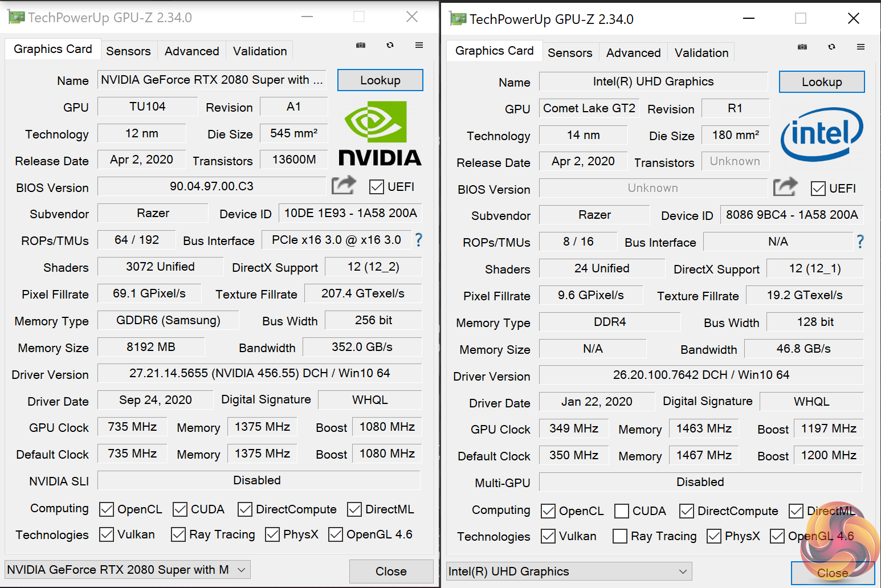Click the NVIDIA GeForce RTX 2080 Super name field
Image resolution: width=881 pixels, height=588 pixels.
point(212,80)
